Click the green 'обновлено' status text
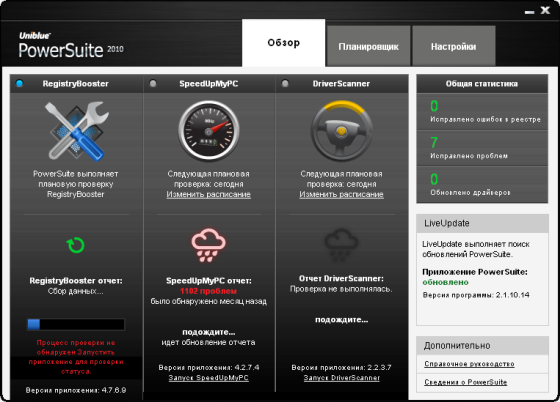560x402 pixels. tap(445, 282)
